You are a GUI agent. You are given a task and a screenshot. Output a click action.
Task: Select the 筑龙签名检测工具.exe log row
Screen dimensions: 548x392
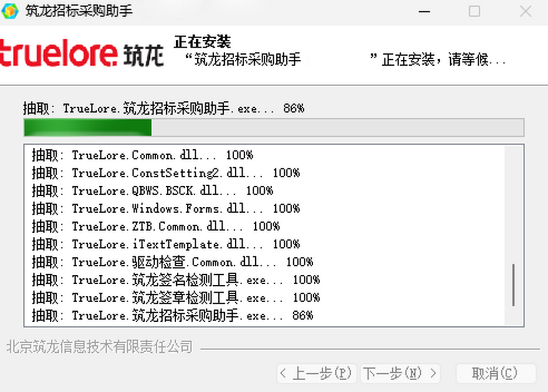(264, 280)
